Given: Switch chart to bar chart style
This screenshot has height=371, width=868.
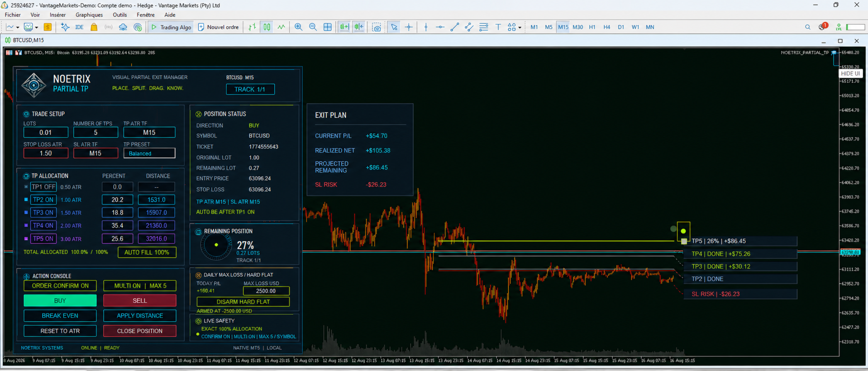Looking at the screenshot, I should click(252, 27).
